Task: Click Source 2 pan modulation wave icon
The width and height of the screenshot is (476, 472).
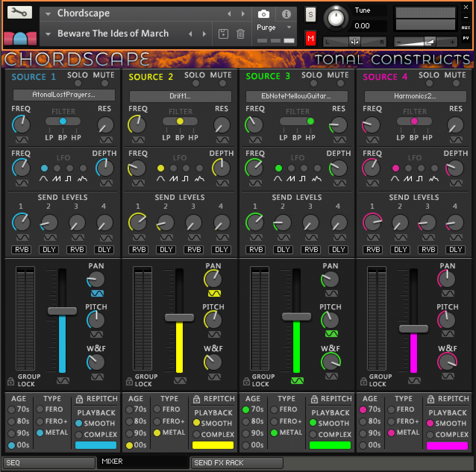Action: (x=214, y=293)
